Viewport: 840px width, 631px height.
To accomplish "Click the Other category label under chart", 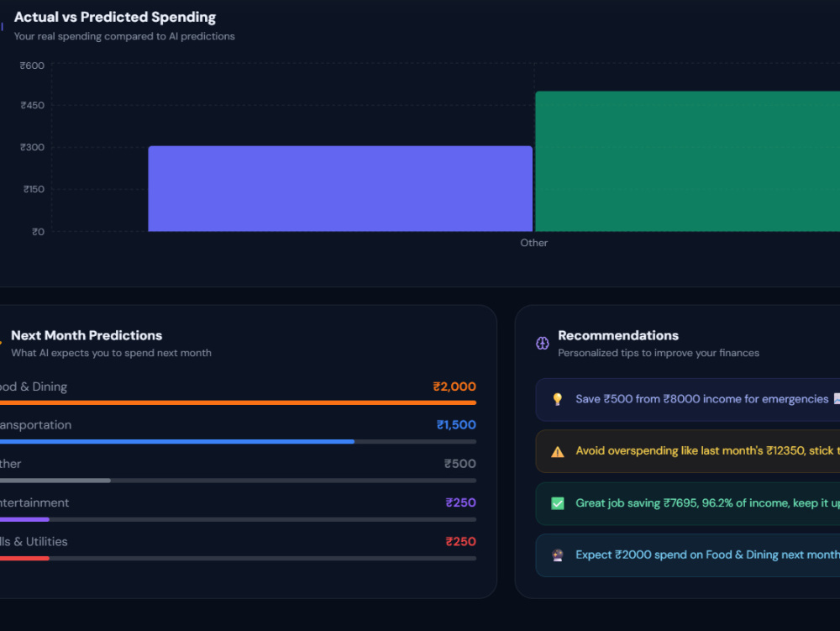I will tap(533, 243).
